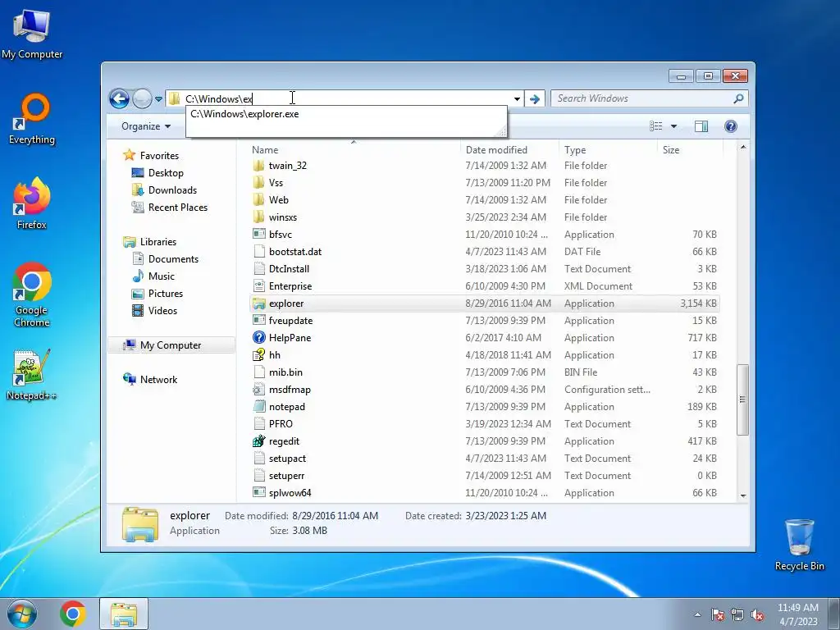
Task: Click the Search Windows input box
Action: 643,98
